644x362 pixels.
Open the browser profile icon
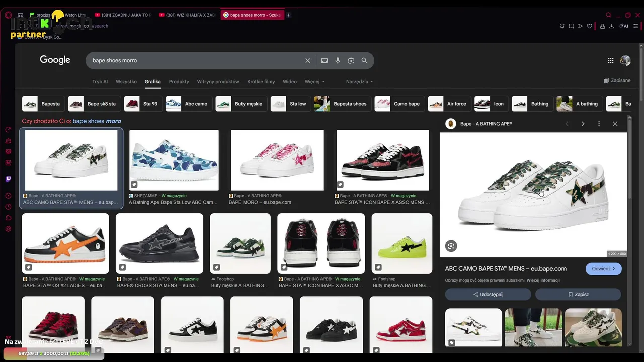click(602, 26)
